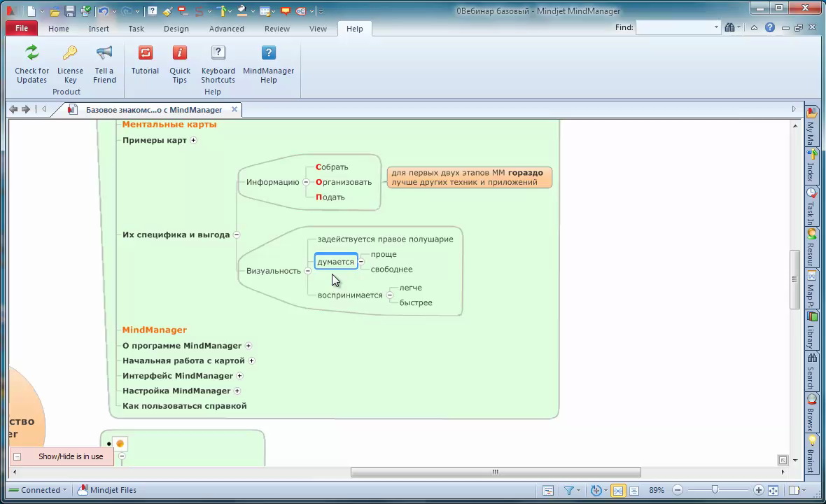Viewport: 826px width, 504px height.
Task: Expand Начальная работа с картой topic
Action: (251, 360)
